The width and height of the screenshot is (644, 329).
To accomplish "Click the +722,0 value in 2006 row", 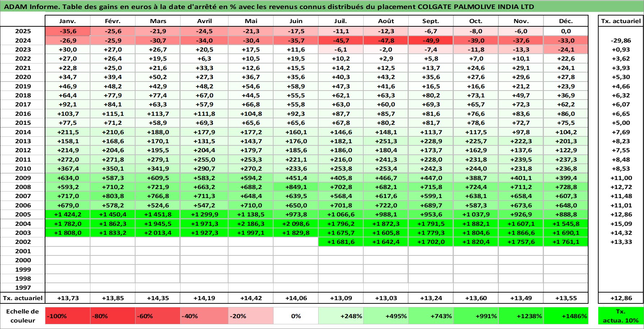I will pyautogui.click(x=386, y=205).
